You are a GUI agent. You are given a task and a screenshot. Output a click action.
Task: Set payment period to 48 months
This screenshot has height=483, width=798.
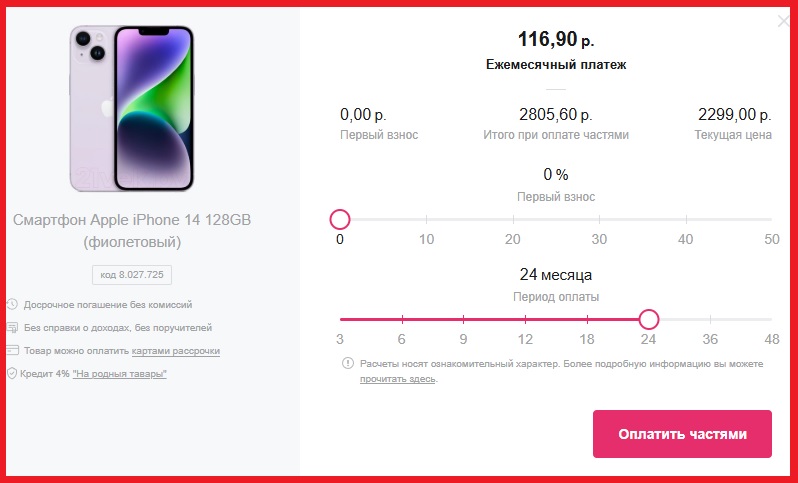coord(771,319)
